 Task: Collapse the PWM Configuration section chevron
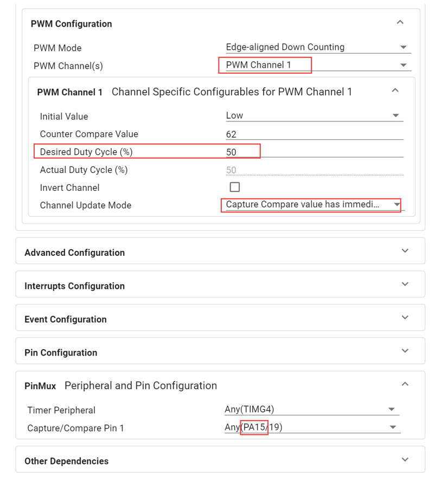[400, 22]
